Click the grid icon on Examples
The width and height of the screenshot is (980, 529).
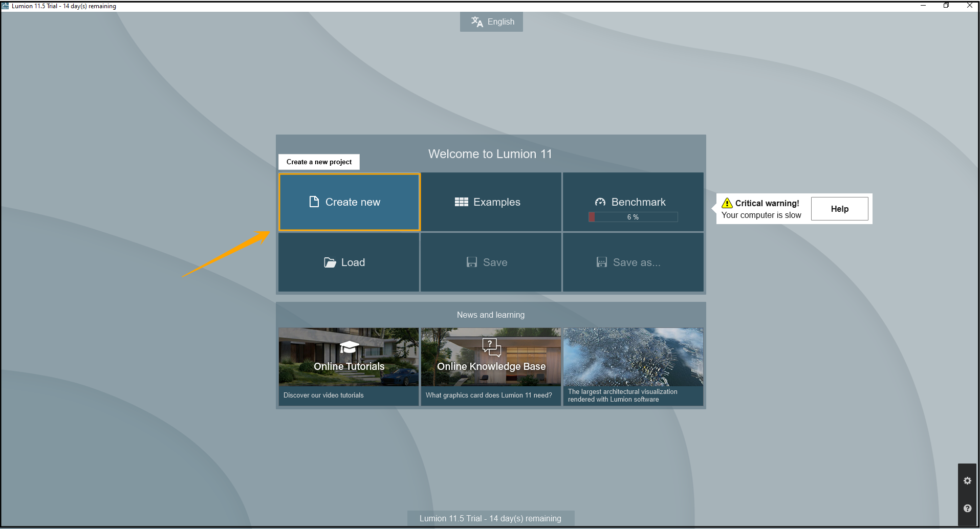(x=462, y=202)
